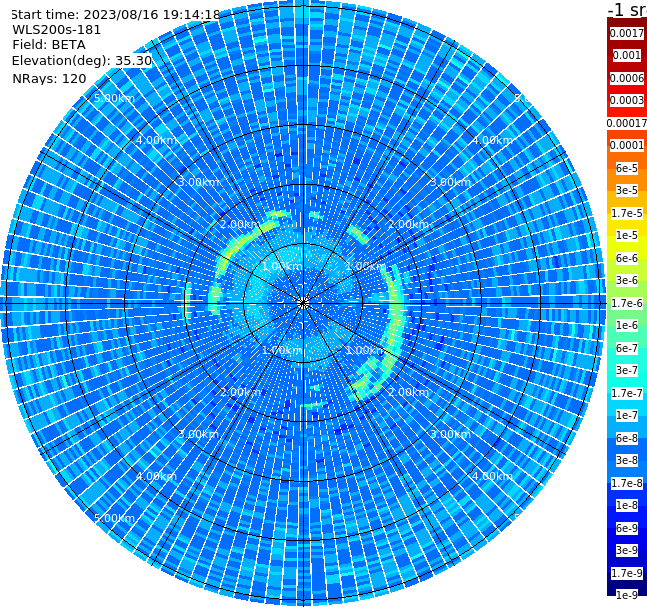Select the lower-right 2.00km range label
The width and height of the screenshot is (647, 607).
tap(409, 392)
